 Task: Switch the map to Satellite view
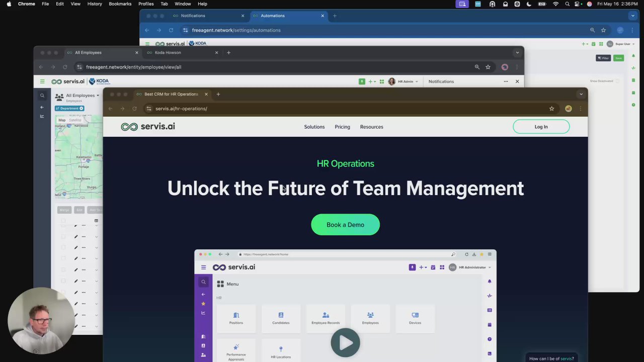75,120
